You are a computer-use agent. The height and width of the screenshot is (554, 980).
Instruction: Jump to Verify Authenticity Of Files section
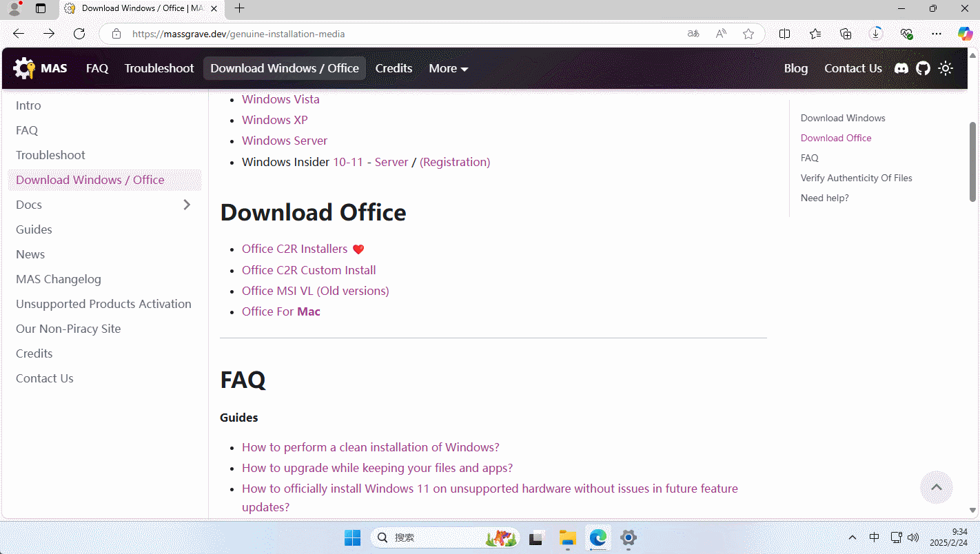click(x=856, y=178)
